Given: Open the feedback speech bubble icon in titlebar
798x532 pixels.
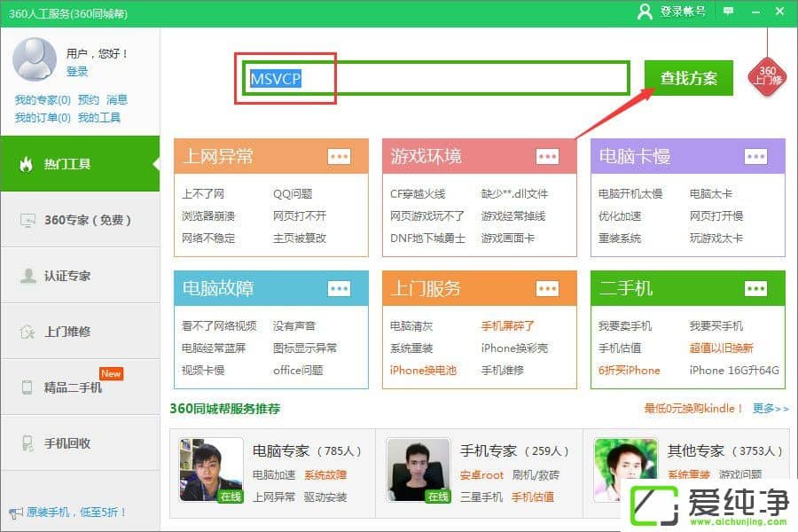Looking at the screenshot, I should click(x=728, y=12).
